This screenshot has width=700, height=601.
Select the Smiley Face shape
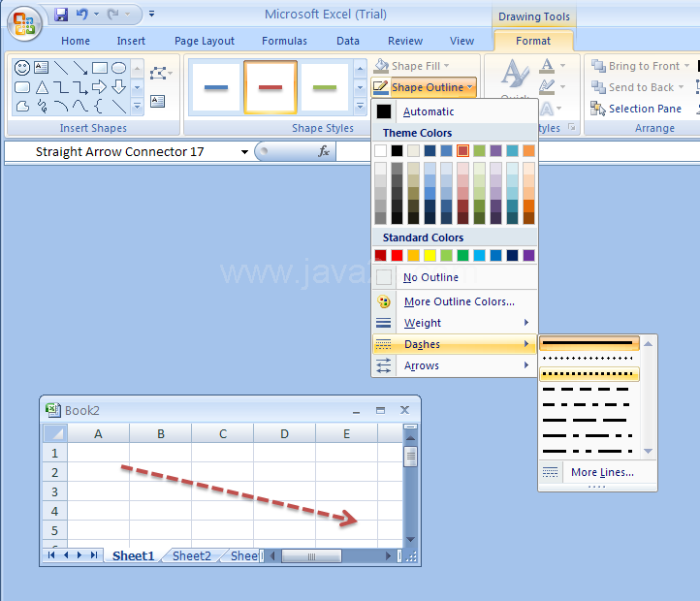[x=22, y=68]
